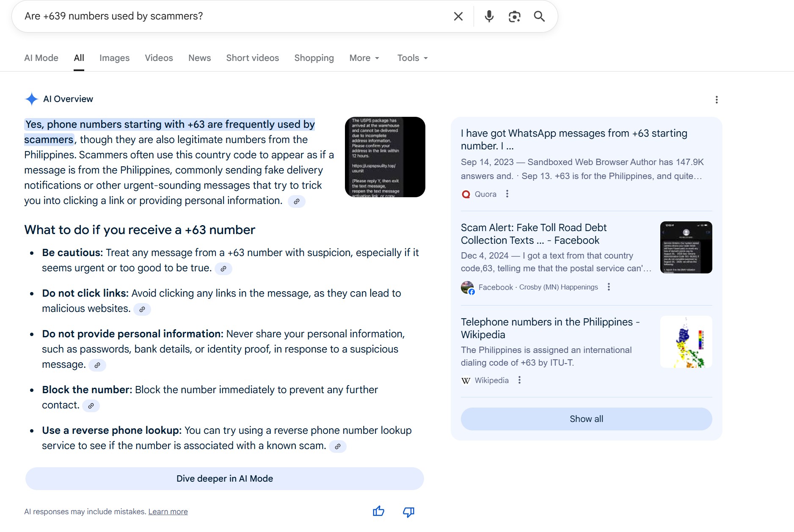
Task: Open the Learn more link
Action: coord(168,512)
